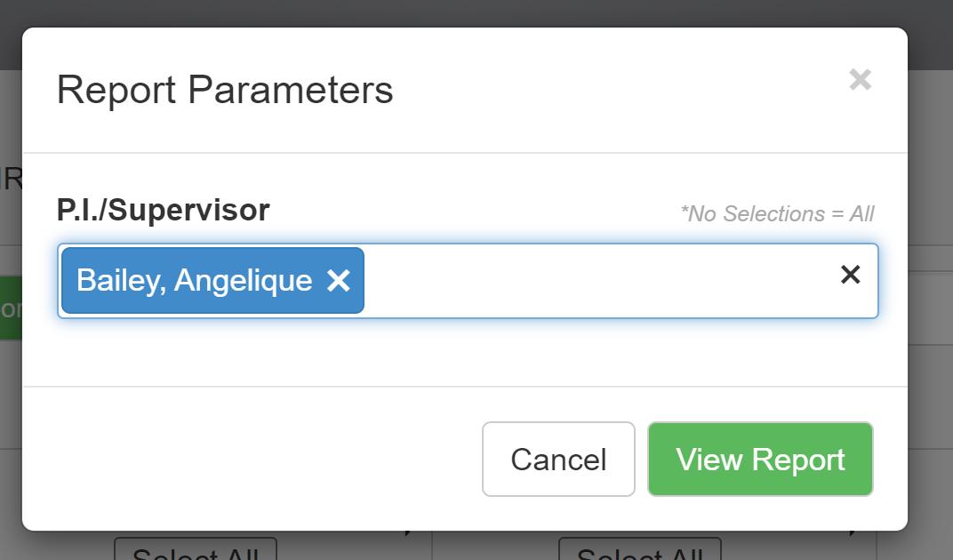Select the Bailey, Angelique tag label
The image size is (953, 560).
point(194,281)
